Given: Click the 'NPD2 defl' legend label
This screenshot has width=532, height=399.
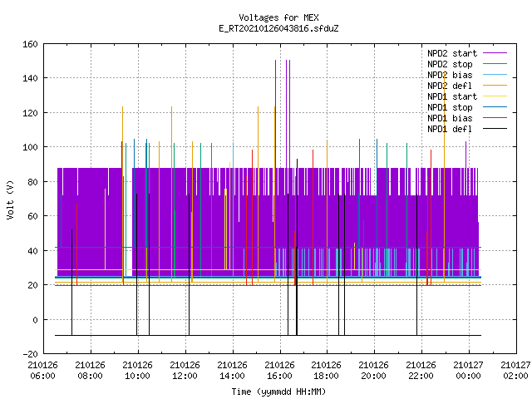Looking at the screenshot, I should 450,86.
